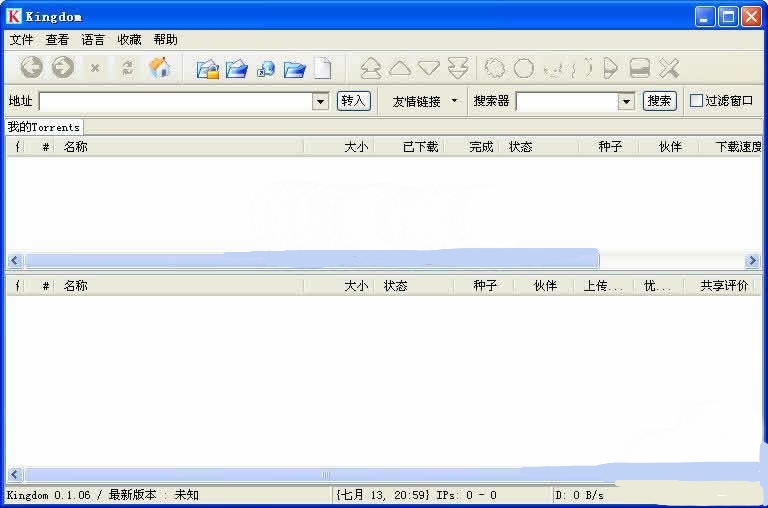
Task: Click status text Kingdom 0.1.06 / 最新版本
Action: pyautogui.click(x=81, y=495)
